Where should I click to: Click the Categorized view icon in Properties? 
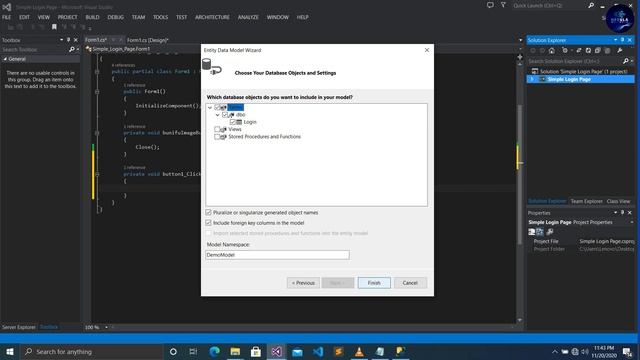[x=531, y=232]
